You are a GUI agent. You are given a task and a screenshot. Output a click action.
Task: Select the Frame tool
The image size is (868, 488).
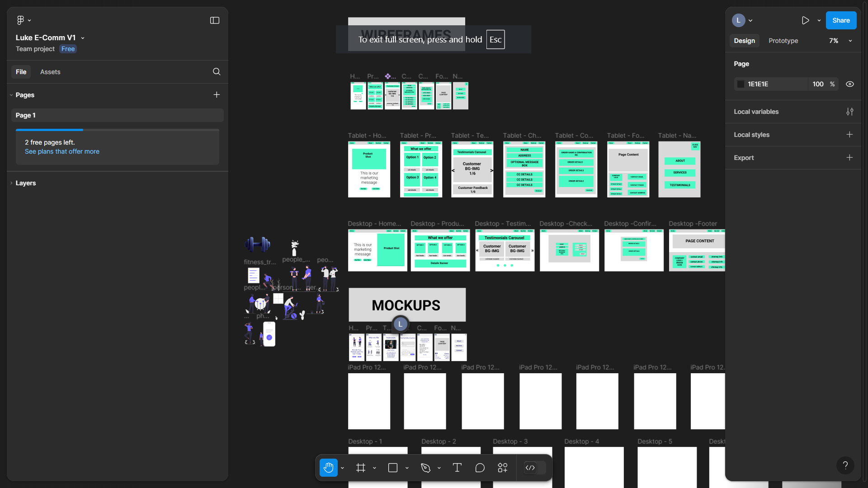(361, 468)
